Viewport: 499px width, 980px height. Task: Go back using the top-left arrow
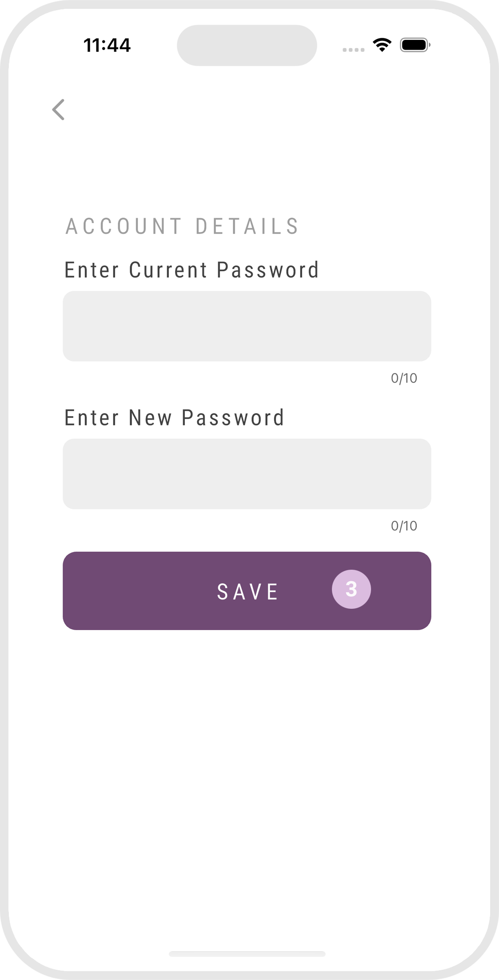point(59,110)
